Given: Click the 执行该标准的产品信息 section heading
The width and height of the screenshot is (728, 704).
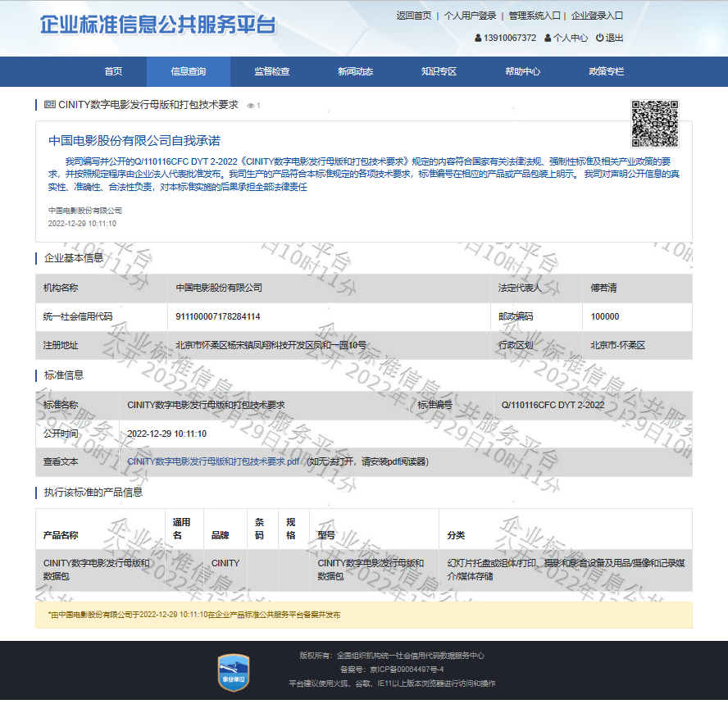Looking at the screenshot, I should [x=93, y=493].
